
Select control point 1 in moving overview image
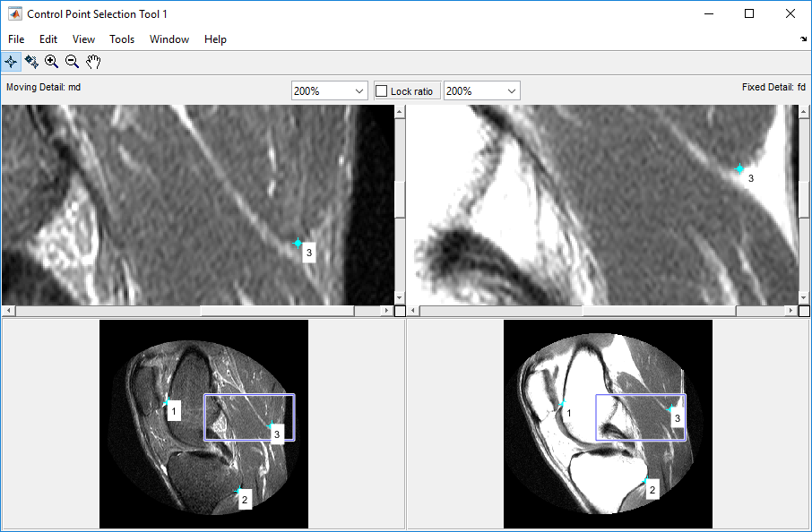[167, 401]
